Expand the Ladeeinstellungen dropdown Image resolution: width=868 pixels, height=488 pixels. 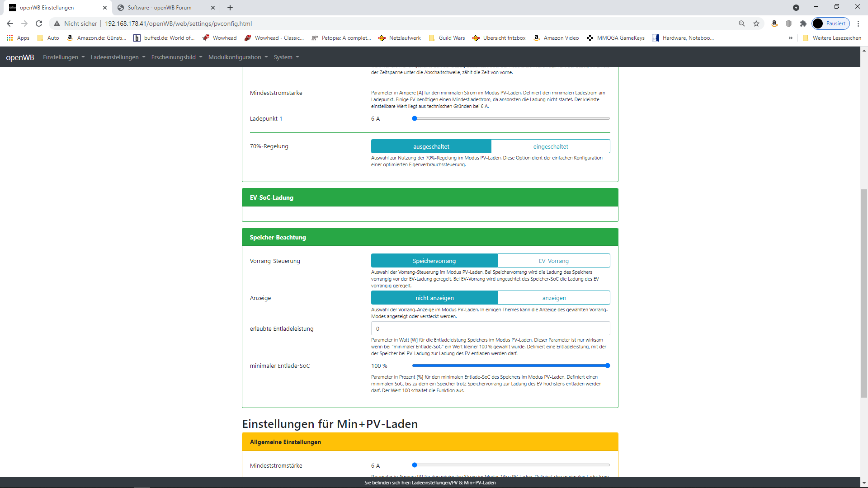(118, 57)
